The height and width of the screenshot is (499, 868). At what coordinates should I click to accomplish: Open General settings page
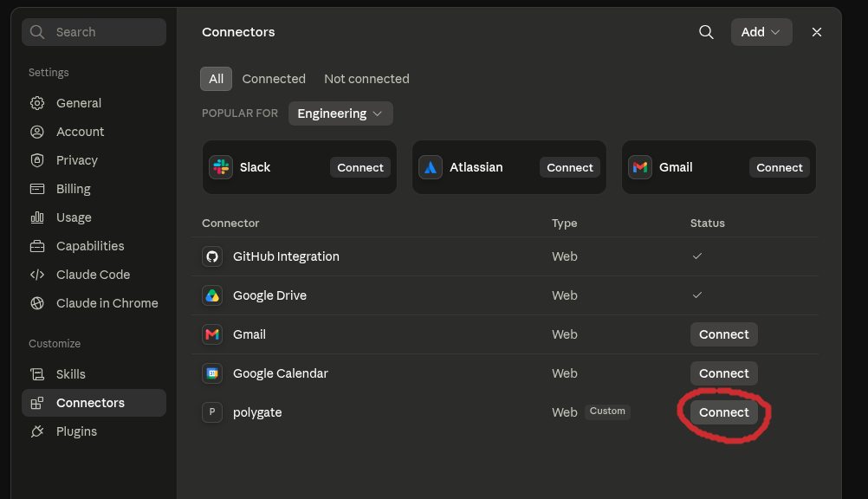click(94, 103)
